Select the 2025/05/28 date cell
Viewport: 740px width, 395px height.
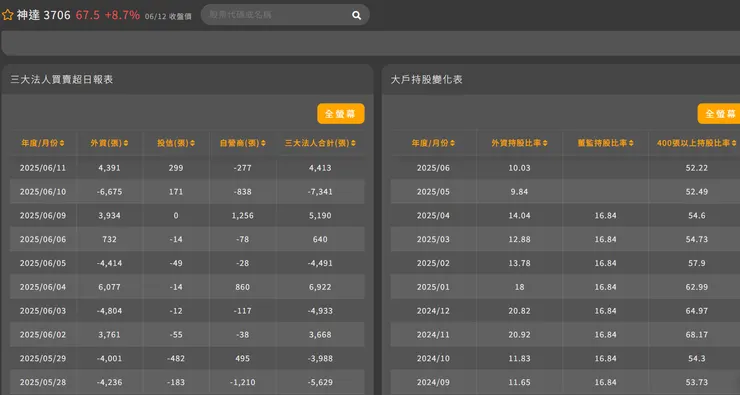[x=43, y=382]
